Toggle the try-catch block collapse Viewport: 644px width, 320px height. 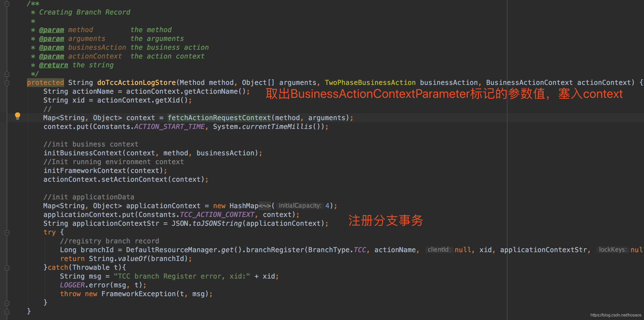pos(7,232)
